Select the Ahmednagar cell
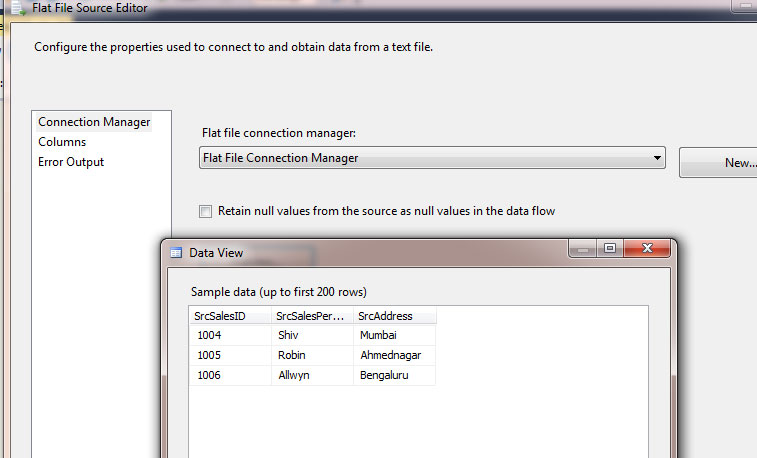This screenshot has height=458, width=757. [x=394, y=355]
